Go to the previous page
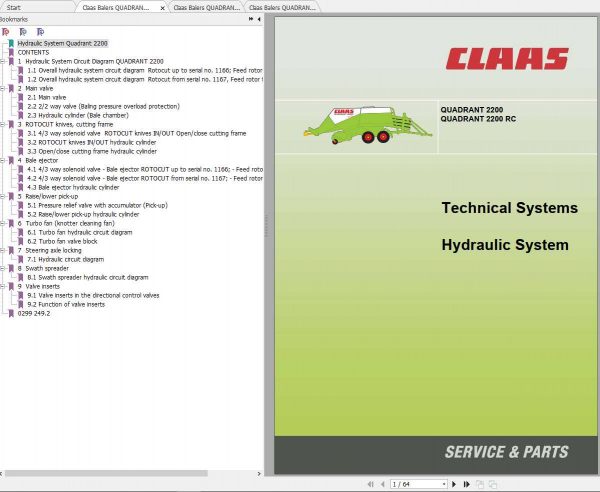Viewport: 600px width, 492px height. (x=382, y=484)
